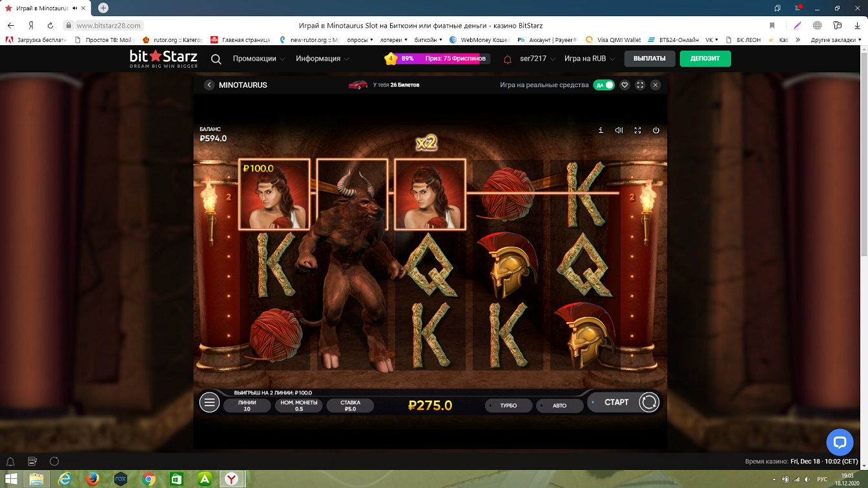This screenshot has width=868, height=488.
Task: Click the bottom bar history icon
Action: click(x=32, y=462)
